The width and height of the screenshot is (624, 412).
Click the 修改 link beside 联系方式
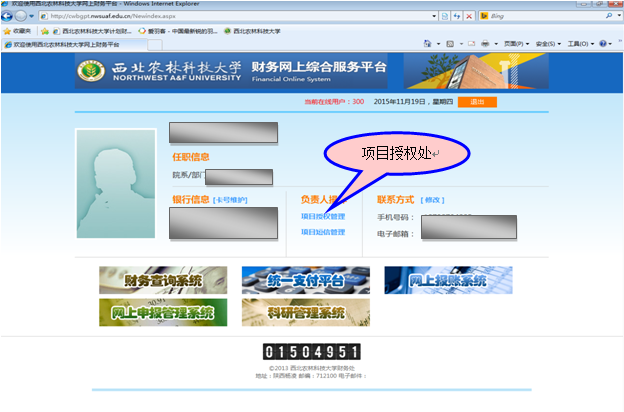click(x=433, y=200)
